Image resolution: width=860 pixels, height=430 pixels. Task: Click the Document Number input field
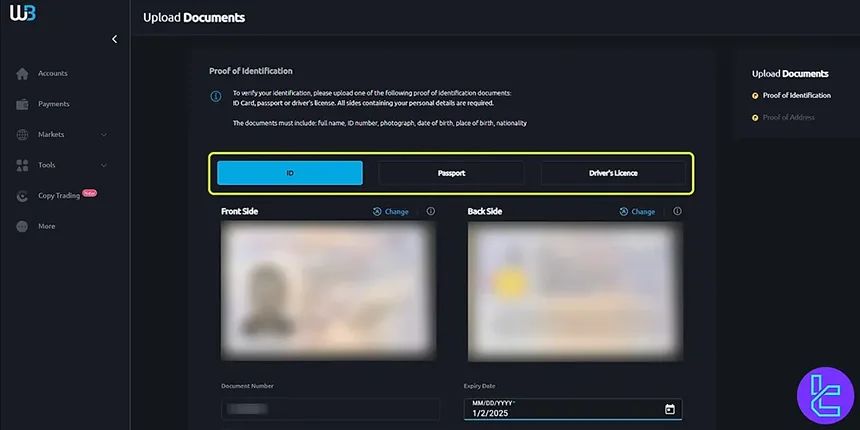(330, 409)
